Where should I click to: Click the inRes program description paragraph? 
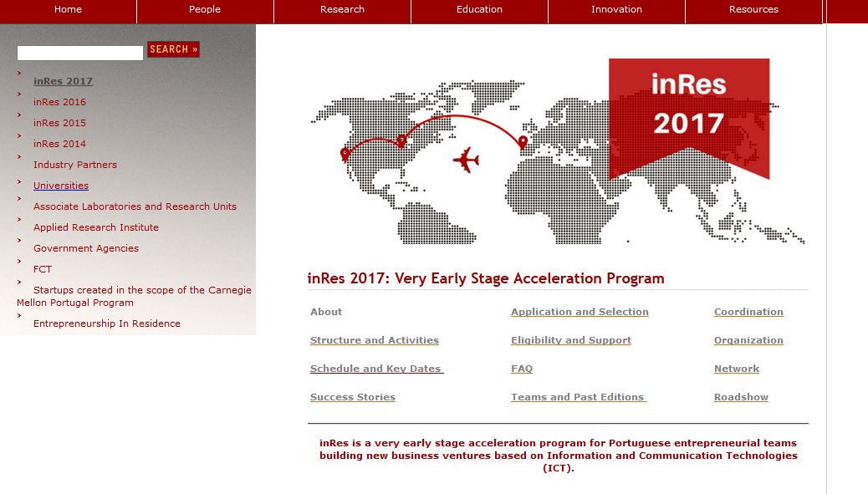click(558, 456)
